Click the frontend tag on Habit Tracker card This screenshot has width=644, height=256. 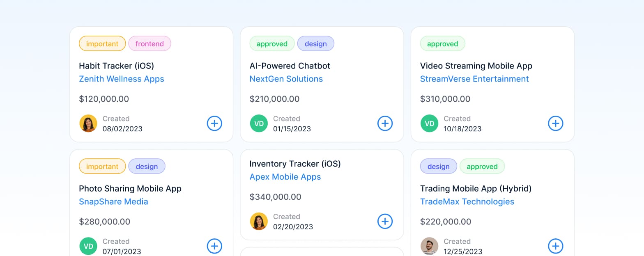(x=149, y=43)
